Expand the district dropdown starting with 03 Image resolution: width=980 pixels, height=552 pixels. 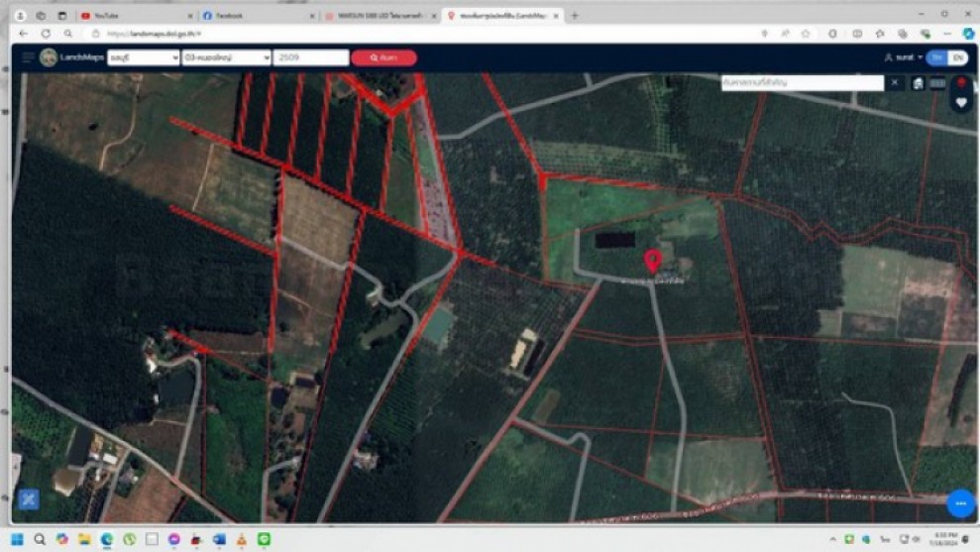[226, 57]
